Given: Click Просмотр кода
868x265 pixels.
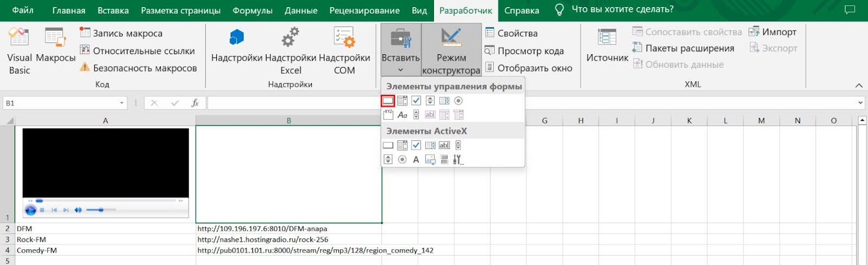Looking at the screenshot, I should 525,50.
